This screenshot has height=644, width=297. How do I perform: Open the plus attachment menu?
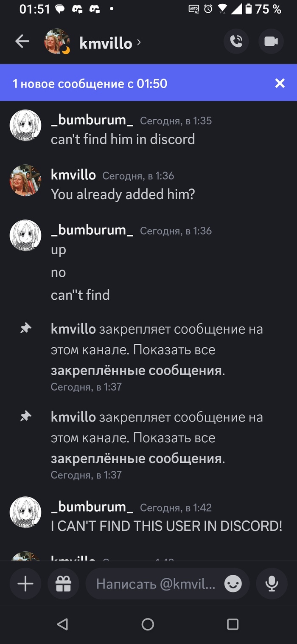(25, 584)
